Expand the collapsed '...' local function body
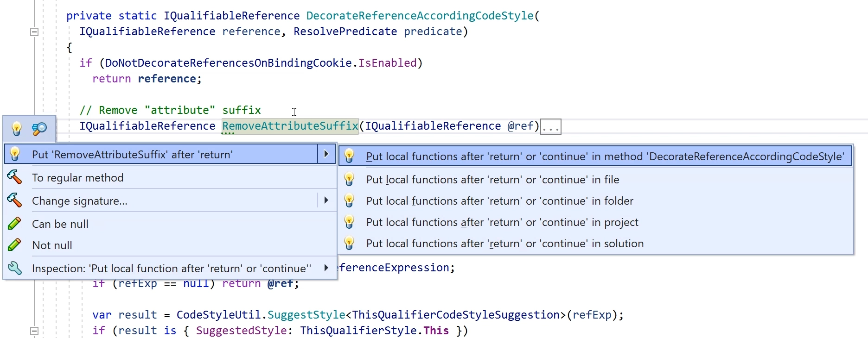 pyautogui.click(x=551, y=127)
